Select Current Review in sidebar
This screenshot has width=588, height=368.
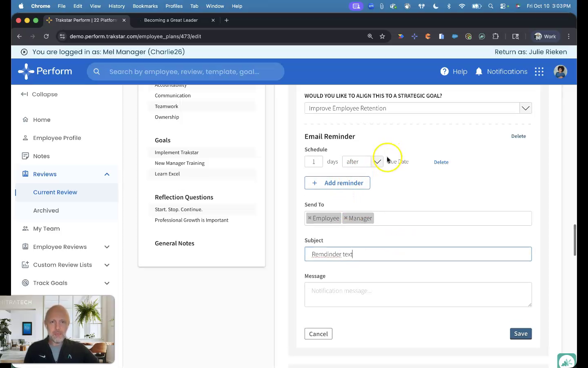pyautogui.click(x=55, y=192)
